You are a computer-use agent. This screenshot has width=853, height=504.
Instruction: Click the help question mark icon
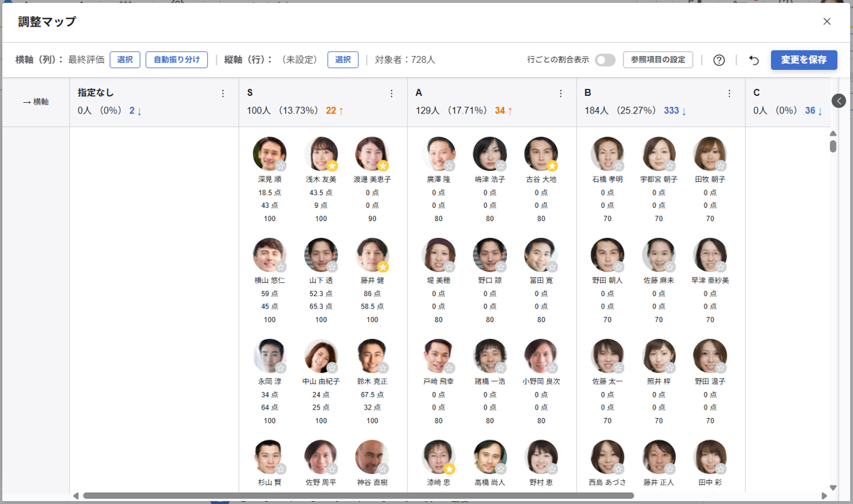[x=719, y=59]
